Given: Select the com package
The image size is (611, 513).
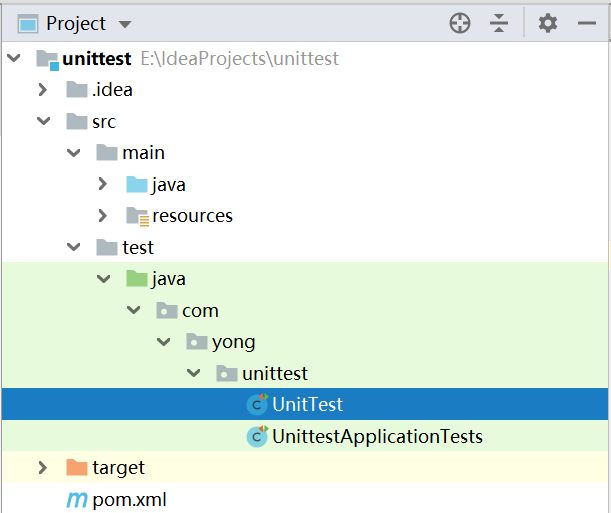Looking at the screenshot, I should tap(200, 311).
